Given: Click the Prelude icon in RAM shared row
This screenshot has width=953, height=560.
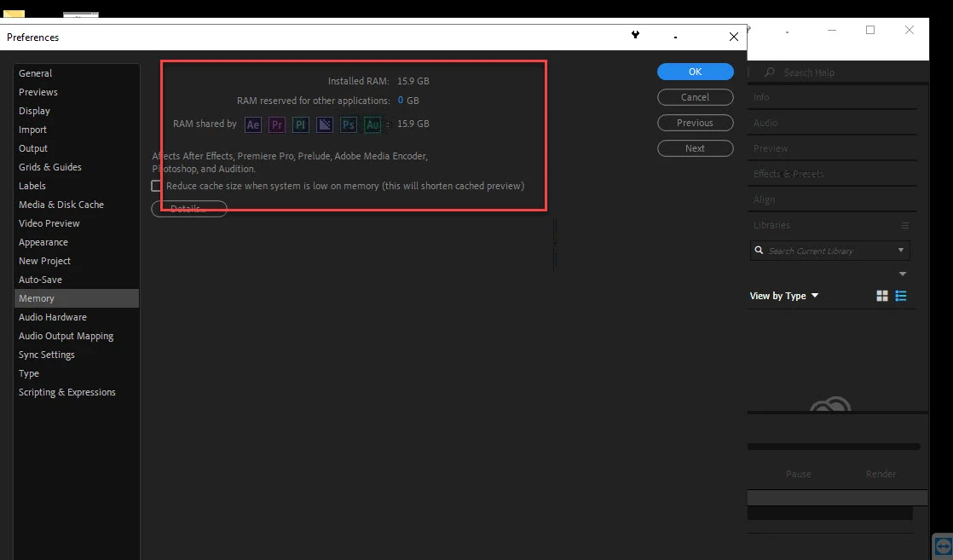Looking at the screenshot, I should [300, 124].
